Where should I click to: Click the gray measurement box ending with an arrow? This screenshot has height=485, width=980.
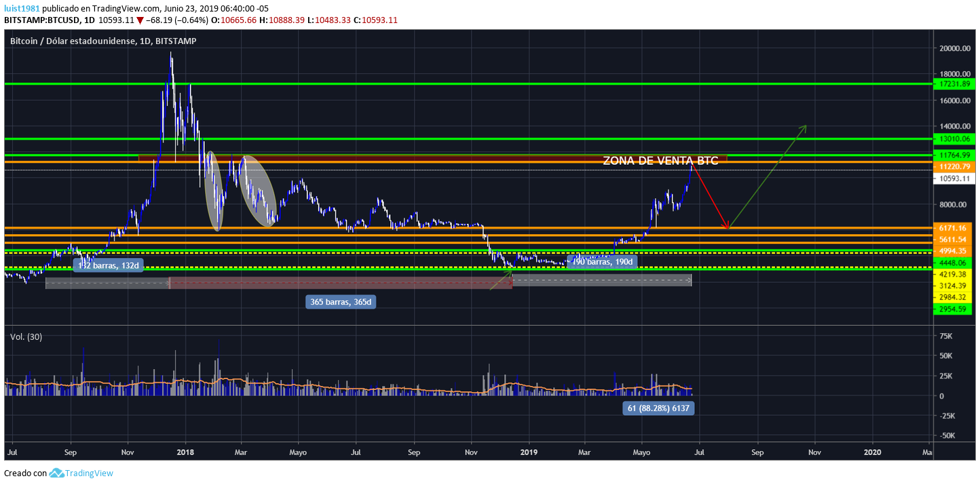[x=601, y=280]
